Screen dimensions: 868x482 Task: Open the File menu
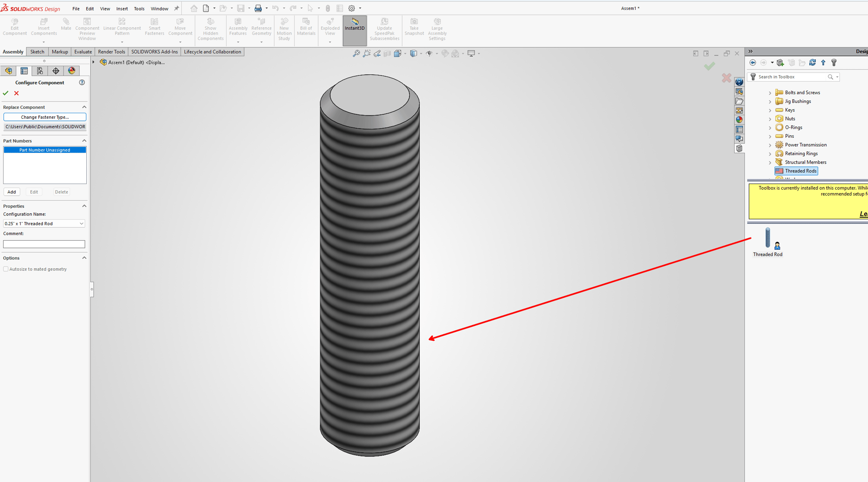pos(76,9)
